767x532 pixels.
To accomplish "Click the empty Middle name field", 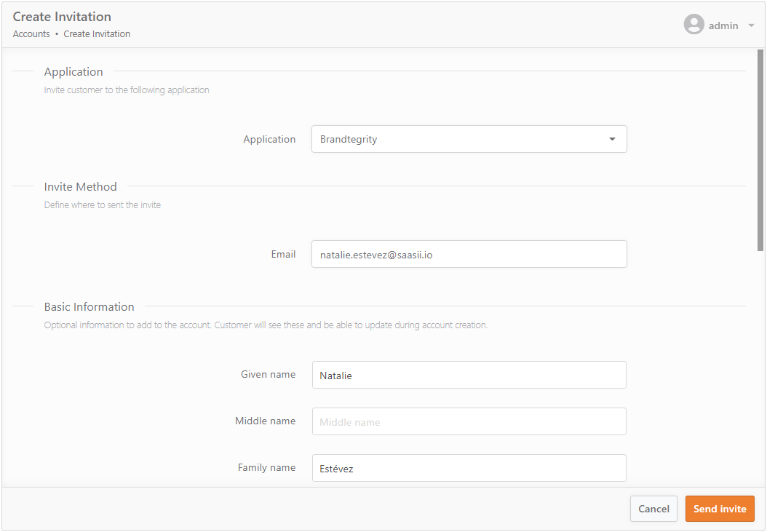I will [469, 421].
